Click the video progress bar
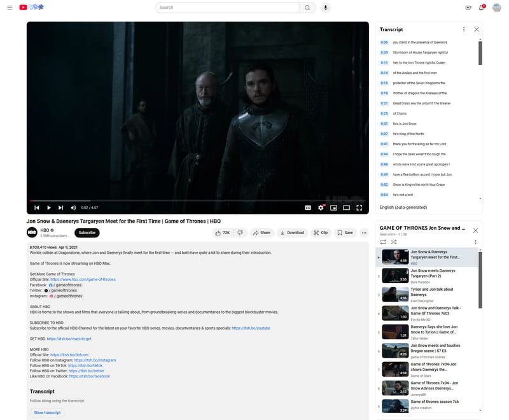 click(x=198, y=201)
